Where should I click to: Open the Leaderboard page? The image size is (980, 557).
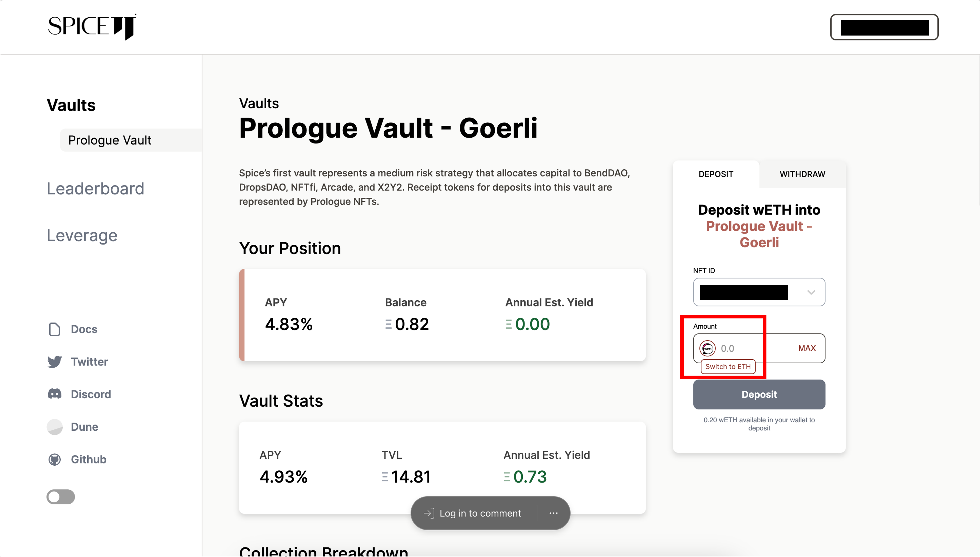[96, 189]
